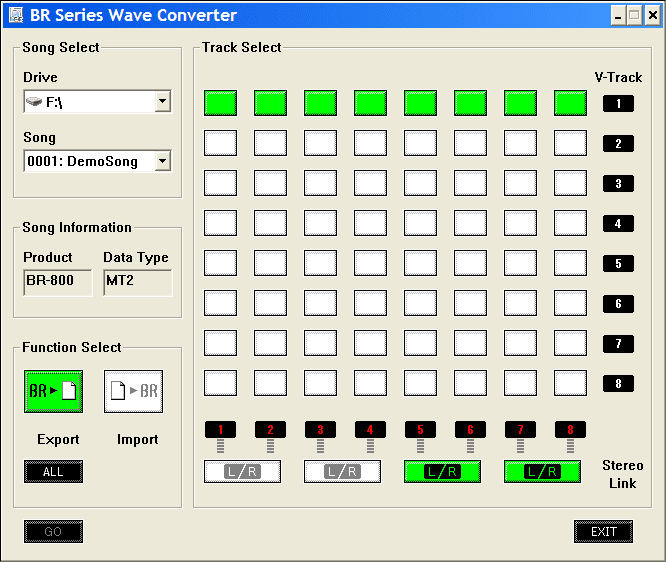The width and height of the screenshot is (666, 562).
Task: Deselect track 4 on V-Track 1
Action: 370,103
